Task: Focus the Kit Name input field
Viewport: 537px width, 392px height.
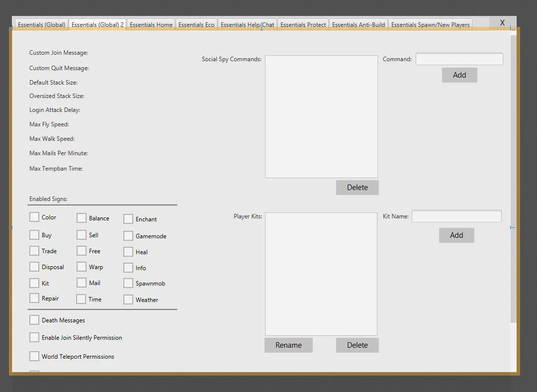Action: pyautogui.click(x=456, y=216)
